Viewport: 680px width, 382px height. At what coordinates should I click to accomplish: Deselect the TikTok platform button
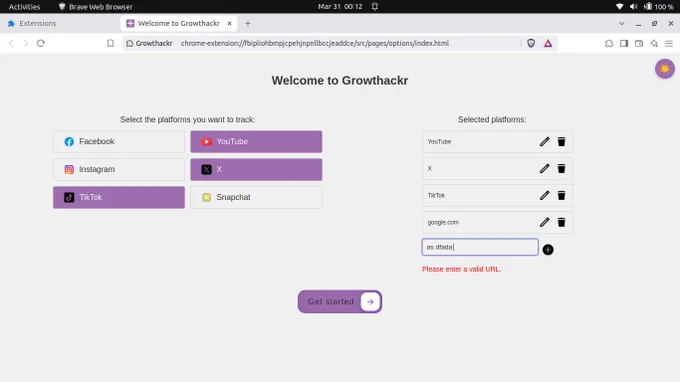pos(119,197)
